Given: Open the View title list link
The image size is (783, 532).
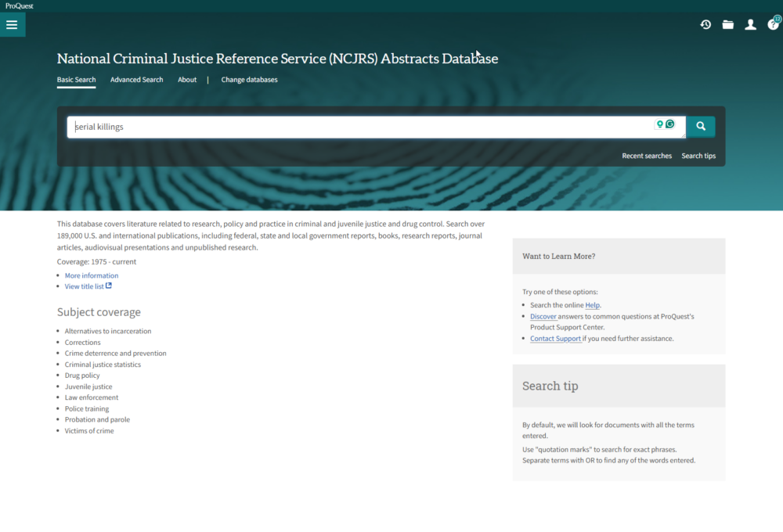Looking at the screenshot, I should tap(84, 286).
